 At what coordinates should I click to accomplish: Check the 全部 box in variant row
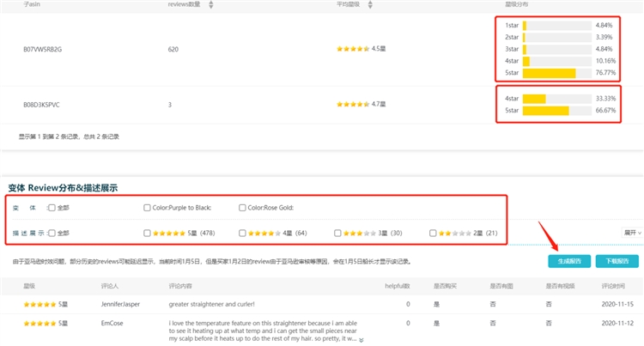coord(52,208)
